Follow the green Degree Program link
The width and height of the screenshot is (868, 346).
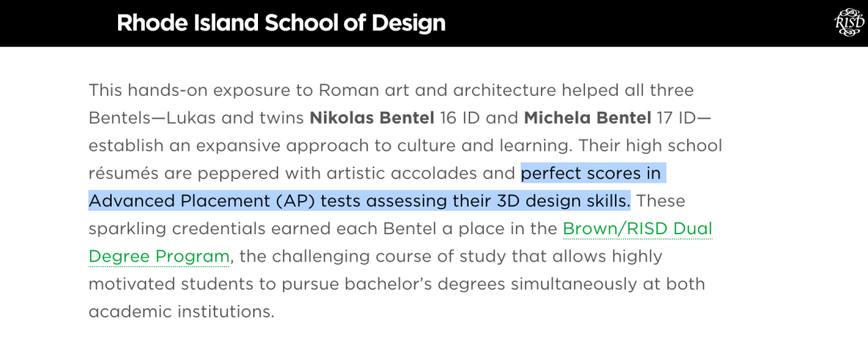click(x=159, y=256)
